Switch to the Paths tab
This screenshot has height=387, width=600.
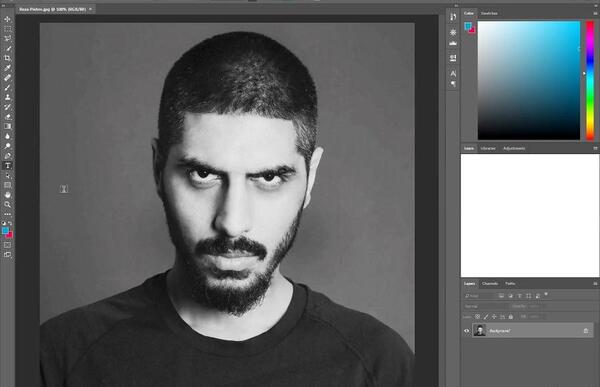click(x=510, y=284)
